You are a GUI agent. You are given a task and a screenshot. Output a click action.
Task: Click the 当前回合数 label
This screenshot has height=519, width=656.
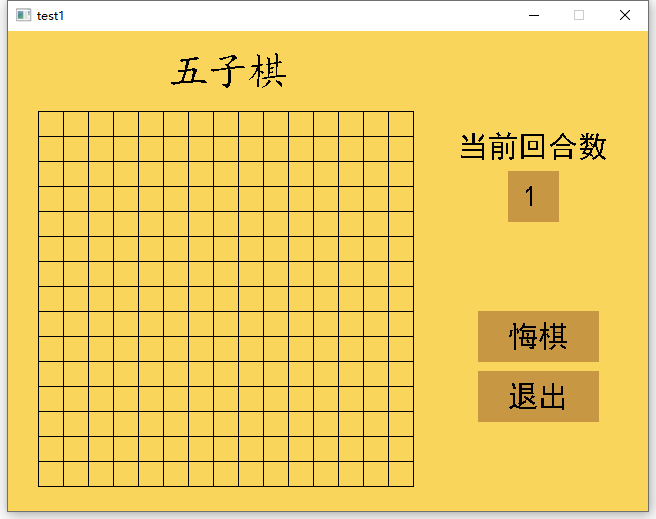533,146
